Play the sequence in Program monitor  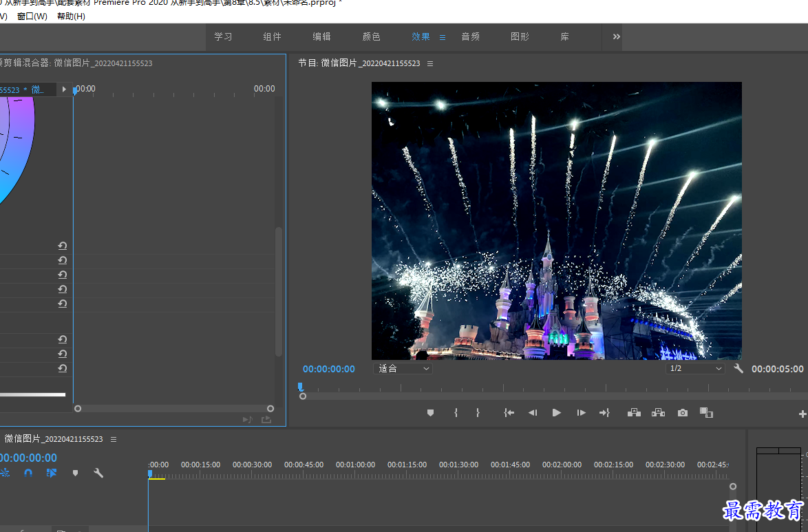557,412
